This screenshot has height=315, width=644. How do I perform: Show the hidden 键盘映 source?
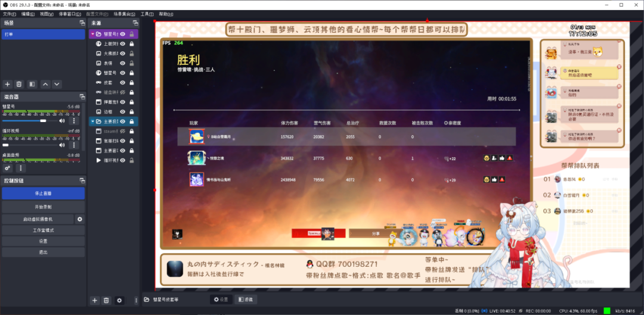[122, 92]
